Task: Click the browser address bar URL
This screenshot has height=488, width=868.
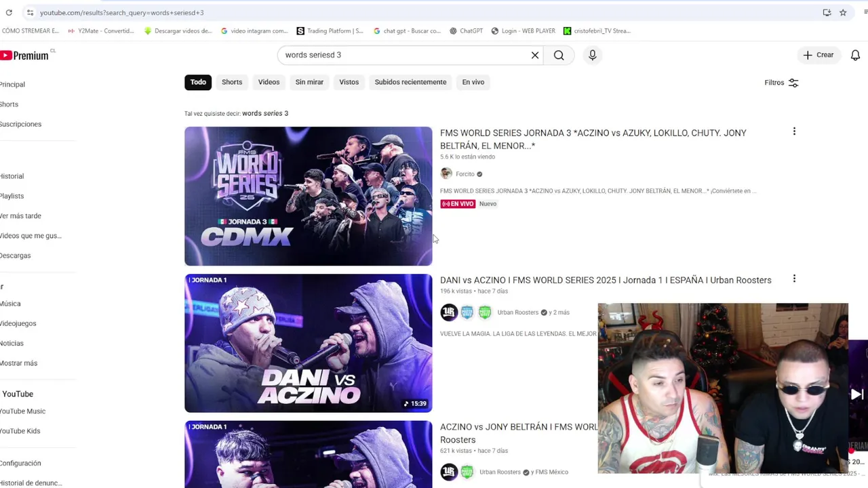Action: (x=121, y=13)
